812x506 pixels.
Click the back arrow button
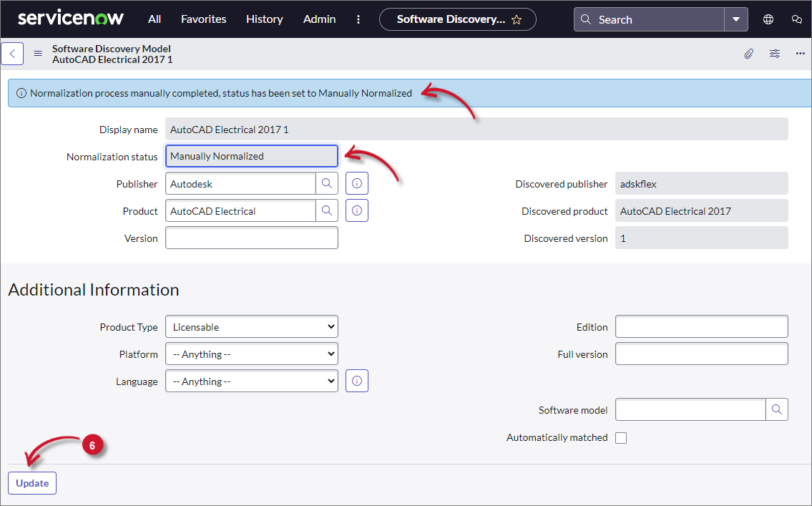tap(12, 54)
